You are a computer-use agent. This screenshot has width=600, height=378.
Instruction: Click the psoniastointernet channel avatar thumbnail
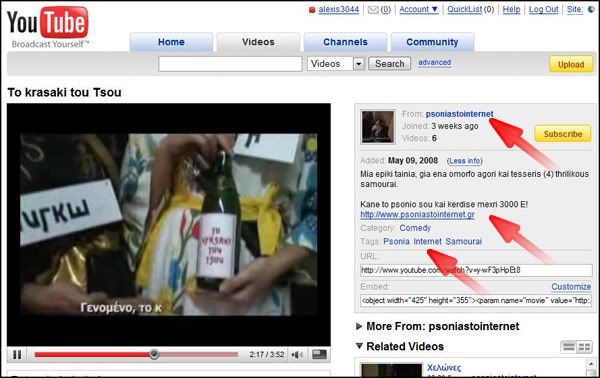click(x=378, y=127)
